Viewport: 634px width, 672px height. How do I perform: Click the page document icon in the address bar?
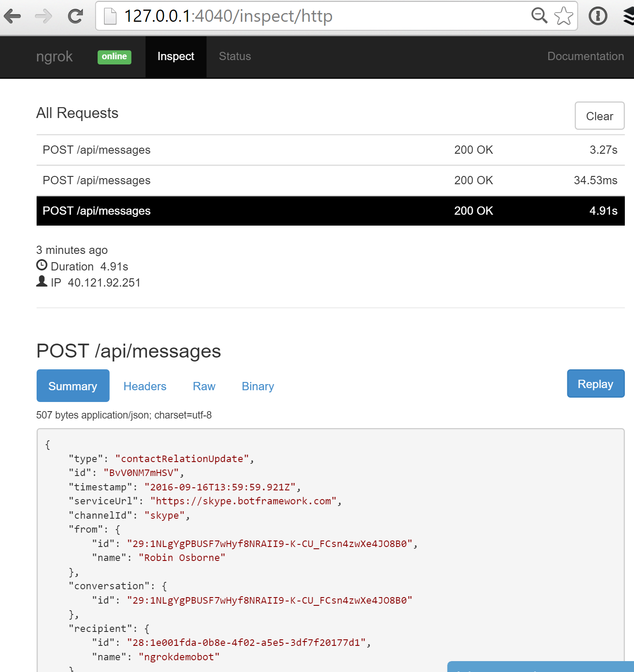click(110, 17)
